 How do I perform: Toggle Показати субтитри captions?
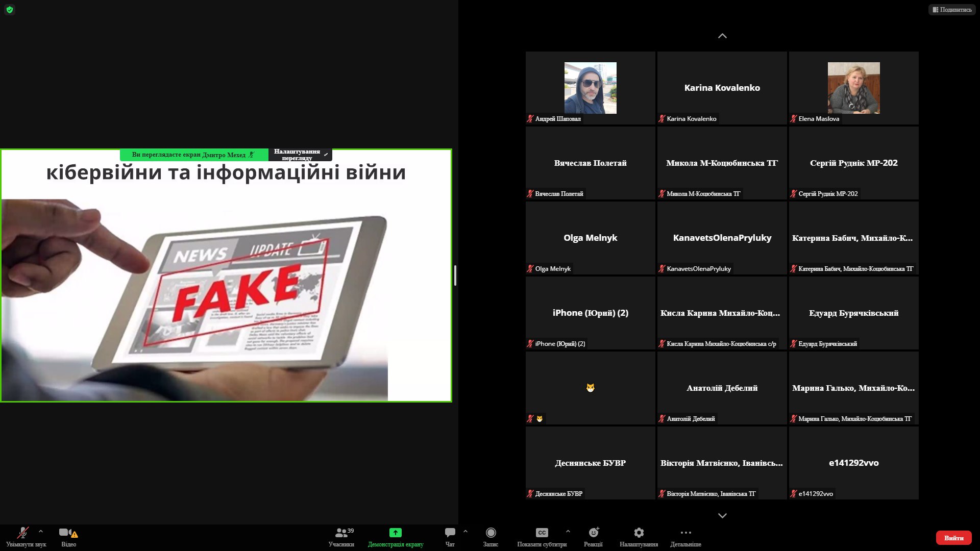[x=542, y=537]
